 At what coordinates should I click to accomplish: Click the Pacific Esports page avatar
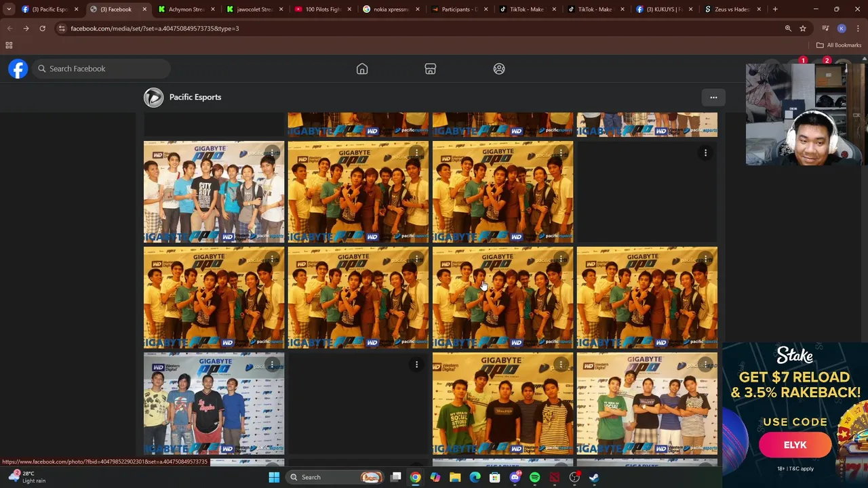click(153, 97)
